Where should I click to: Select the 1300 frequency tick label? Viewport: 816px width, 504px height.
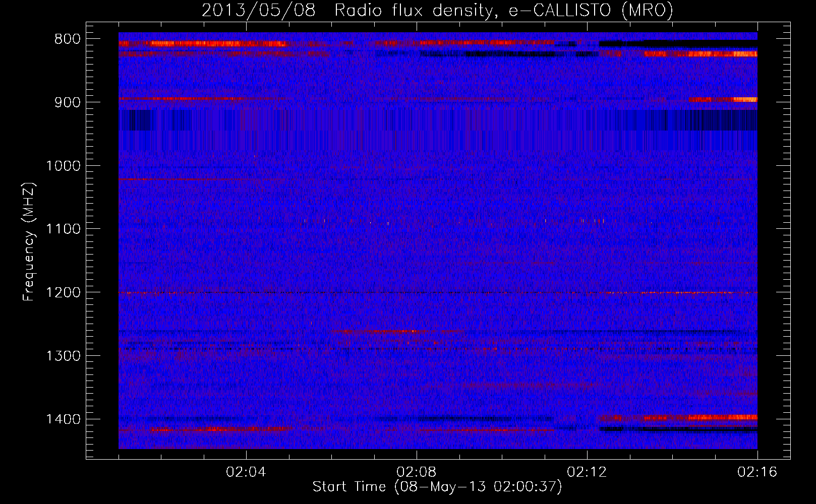63,356
